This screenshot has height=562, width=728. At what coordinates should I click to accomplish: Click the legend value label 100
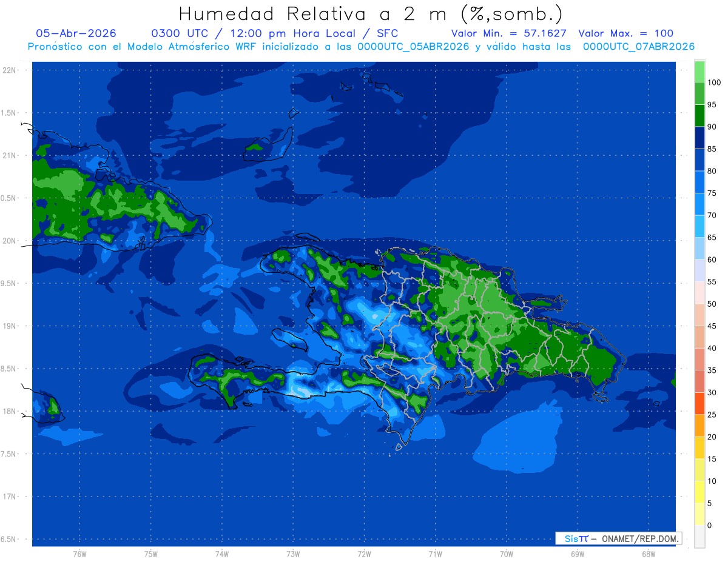pyautogui.click(x=713, y=82)
